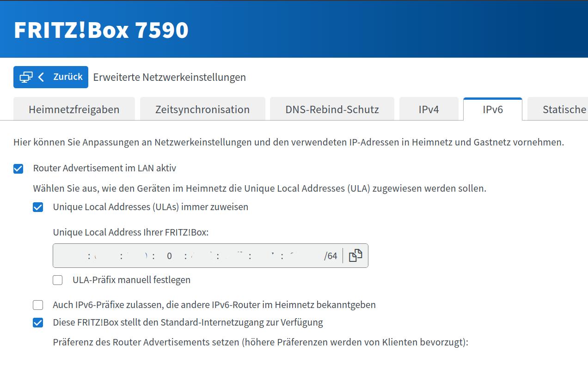Toggle Standard-Internetzugang zur Verfügung checkbox
The width and height of the screenshot is (588, 369).
[x=38, y=323]
